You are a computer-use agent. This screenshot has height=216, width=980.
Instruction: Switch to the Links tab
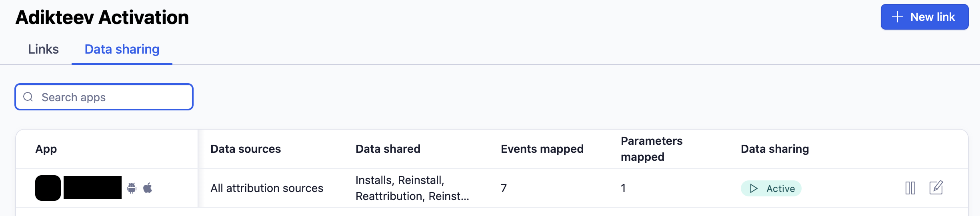coord(43,49)
